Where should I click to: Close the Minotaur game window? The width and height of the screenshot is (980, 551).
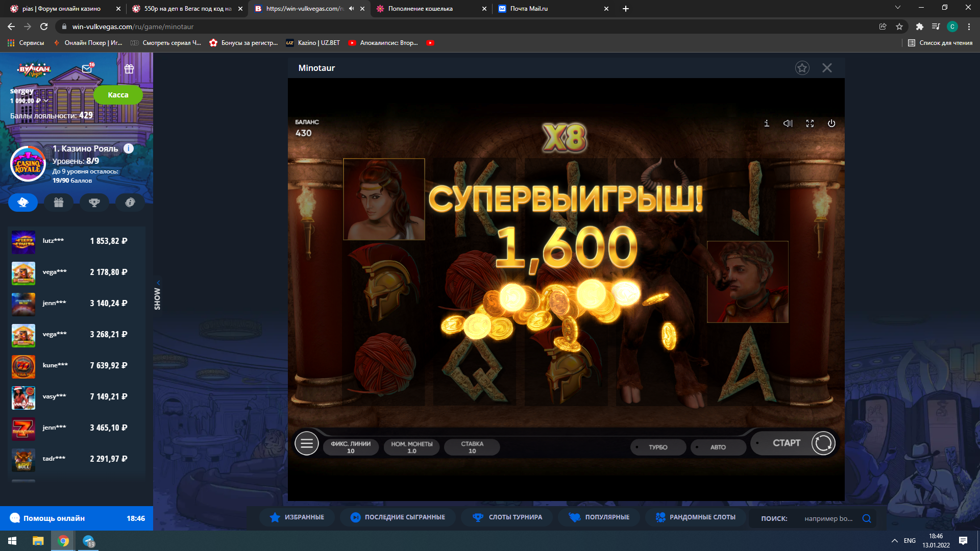[x=827, y=68]
